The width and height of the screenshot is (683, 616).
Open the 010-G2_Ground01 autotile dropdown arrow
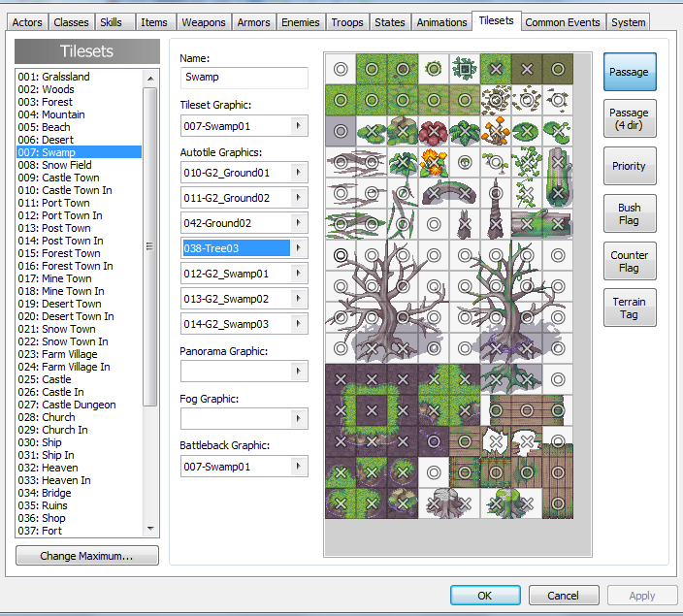tap(299, 173)
